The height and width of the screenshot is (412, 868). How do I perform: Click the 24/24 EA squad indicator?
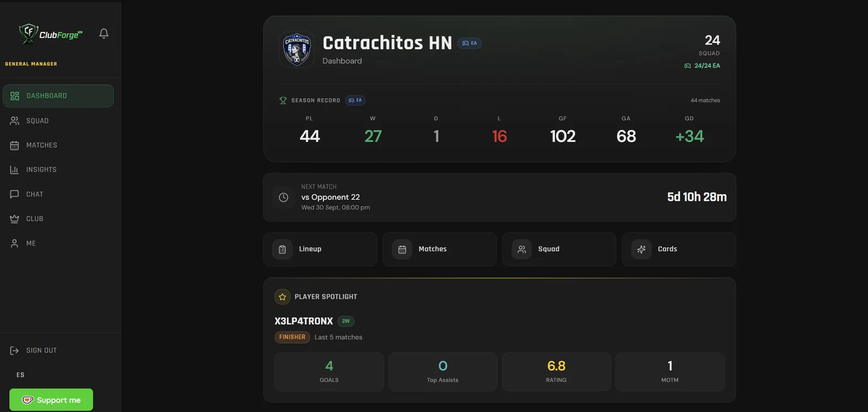[x=702, y=66]
